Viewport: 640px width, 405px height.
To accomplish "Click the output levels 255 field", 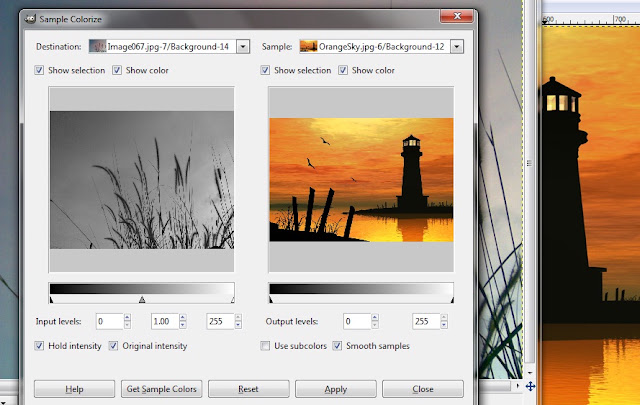I will [x=426, y=321].
